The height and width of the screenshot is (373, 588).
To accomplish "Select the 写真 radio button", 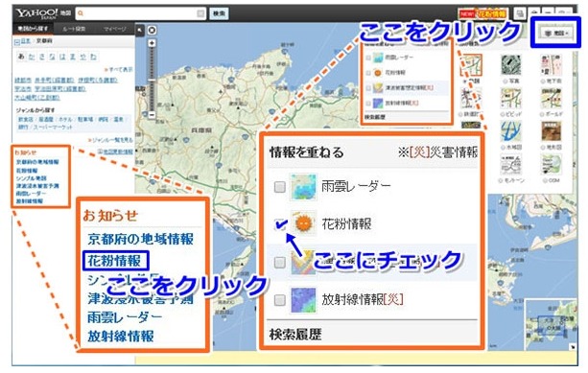I will coord(505,81).
